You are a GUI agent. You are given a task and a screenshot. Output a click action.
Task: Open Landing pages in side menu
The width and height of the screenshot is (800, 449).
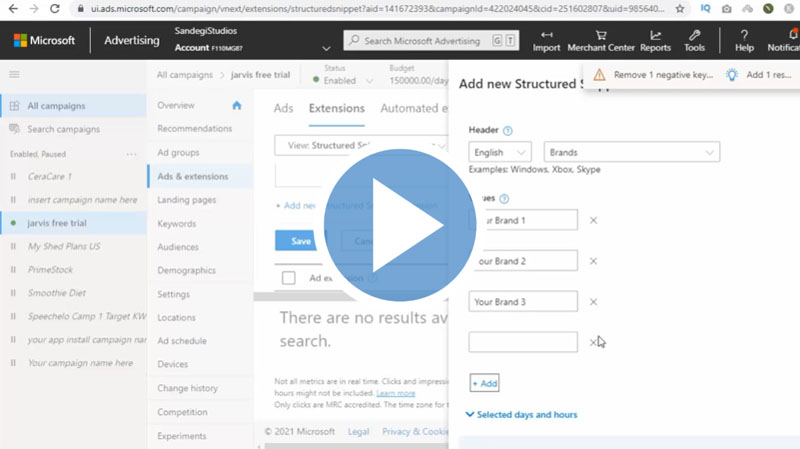pyautogui.click(x=187, y=200)
